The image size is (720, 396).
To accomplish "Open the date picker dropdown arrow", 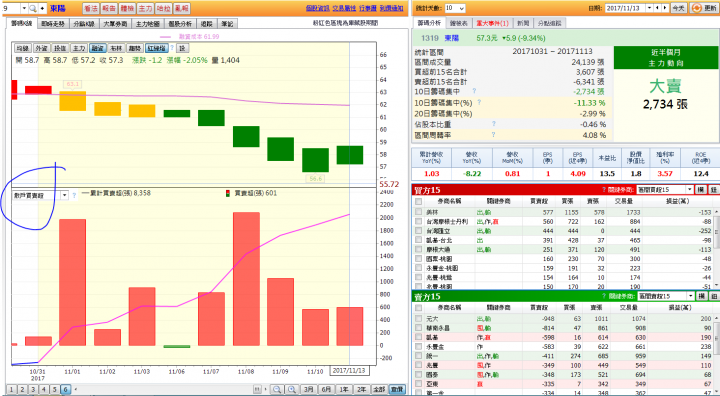I will point(649,8).
